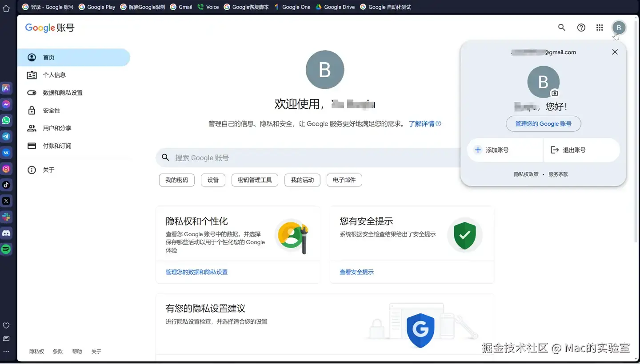
Task: Open 隐私权政策 link in popup
Action: tap(526, 174)
